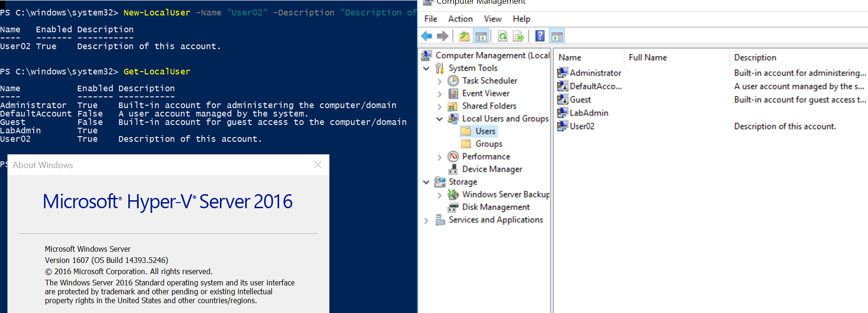Collapse the Local Users and Groups node

coord(439,119)
